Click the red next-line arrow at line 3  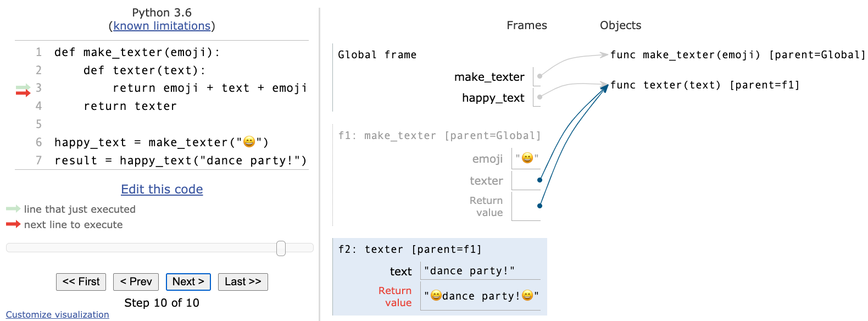pyautogui.click(x=23, y=93)
